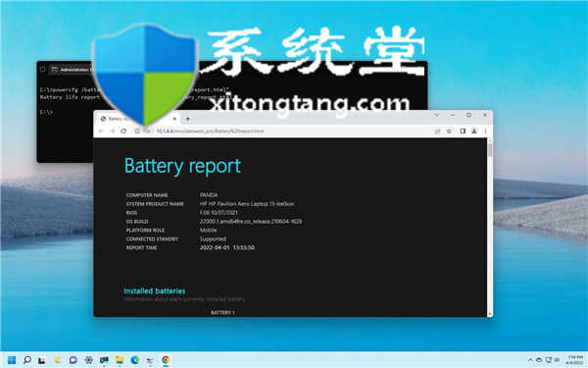
Task: Click Administrator tab in terminal window
Action: 72,70
